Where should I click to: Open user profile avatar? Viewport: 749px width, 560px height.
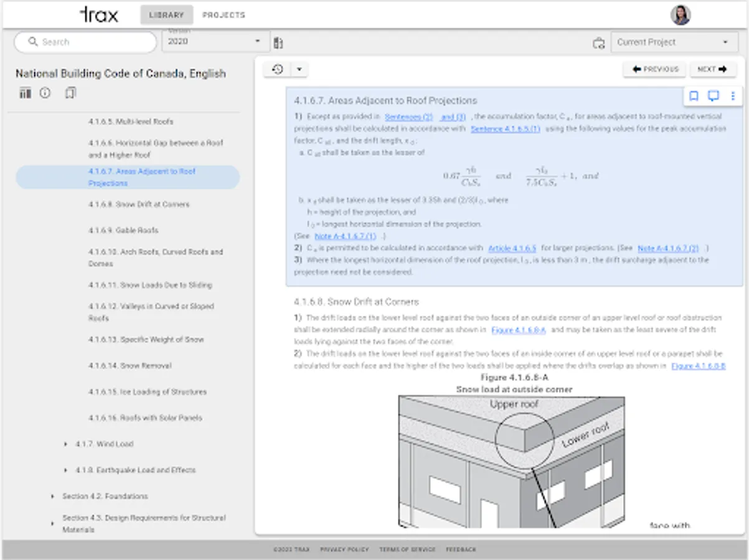(681, 15)
